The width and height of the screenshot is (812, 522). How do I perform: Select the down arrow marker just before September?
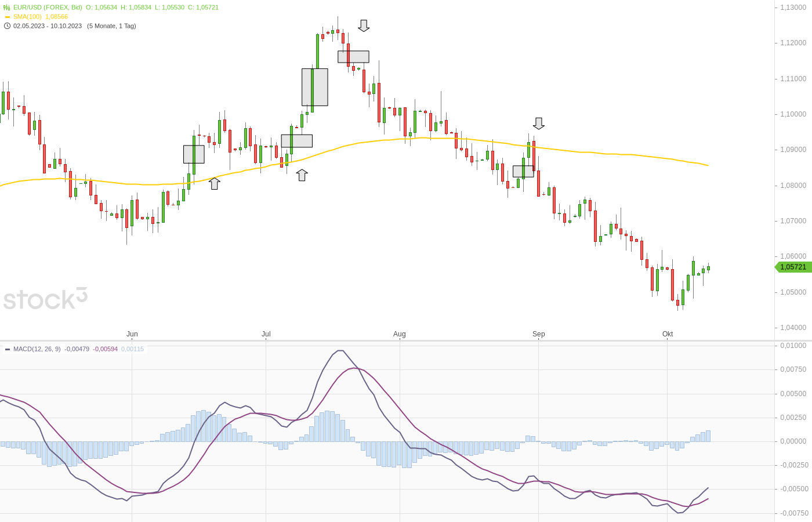pos(539,124)
